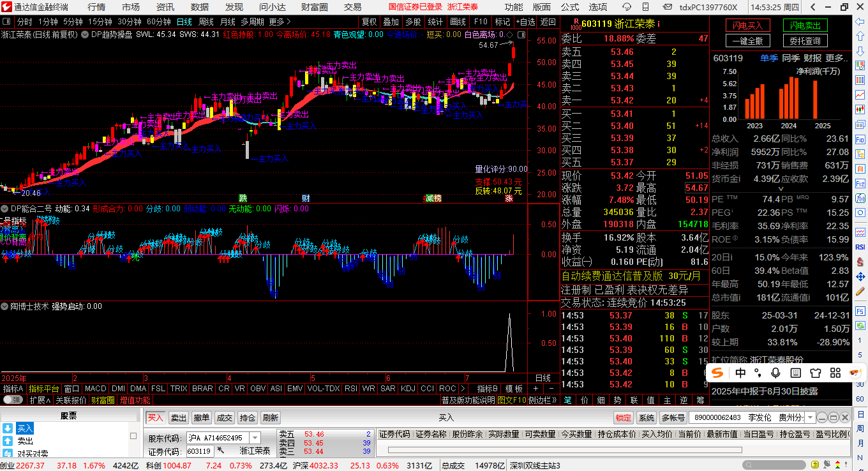Click the microphone icon on Sogou IME bar
Screen dimensions: 868x471
(776, 373)
